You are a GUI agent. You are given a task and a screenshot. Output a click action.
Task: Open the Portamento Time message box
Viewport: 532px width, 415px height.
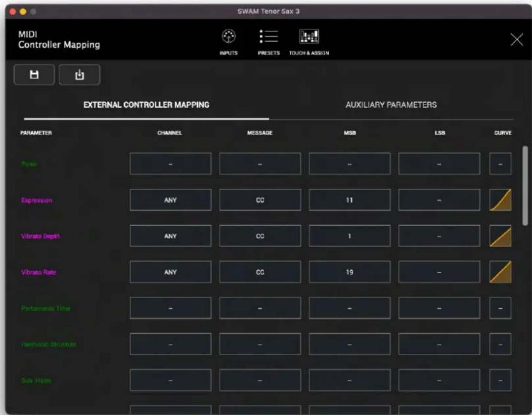coord(260,308)
